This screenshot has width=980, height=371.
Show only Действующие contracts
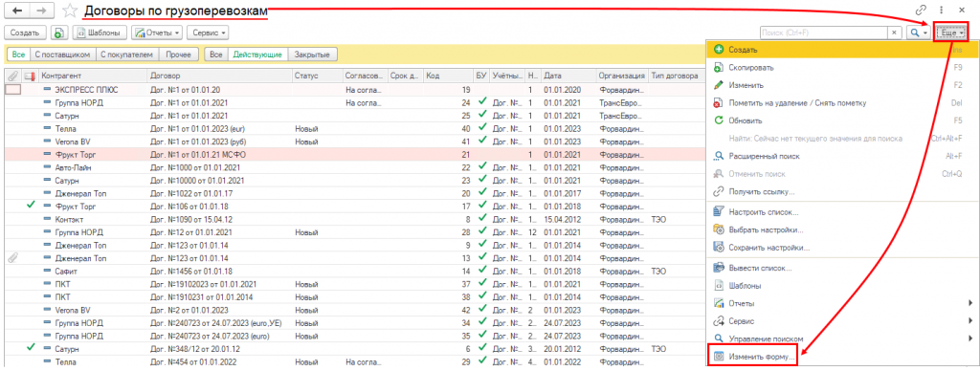click(x=258, y=55)
